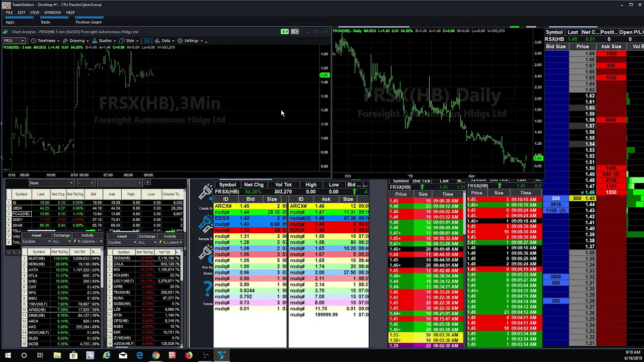Open the WINDOW menu
The height and width of the screenshot is (362, 644).
pyautogui.click(x=53, y=12)
